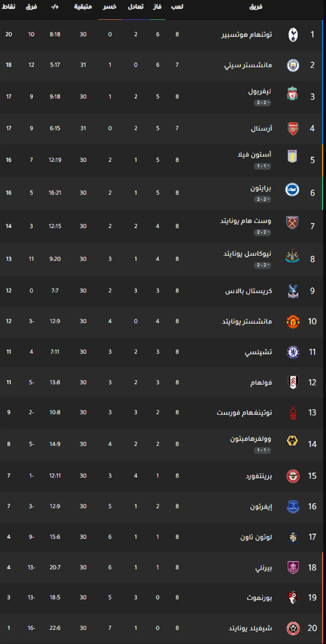
Task: Select the Wolverhampton wolf logo
Action: coord(292,441)
